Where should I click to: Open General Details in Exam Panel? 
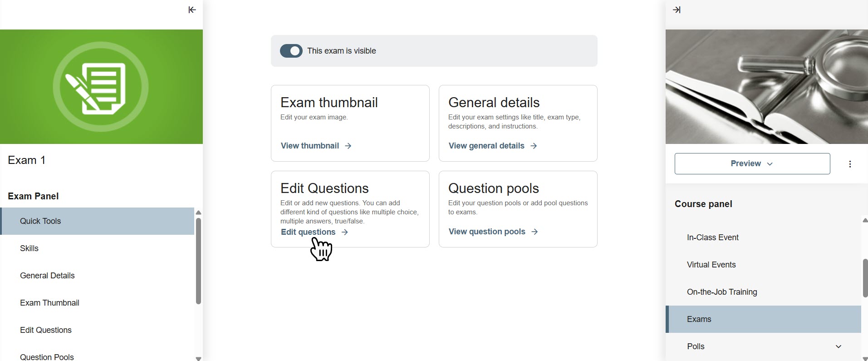(47, 276)
